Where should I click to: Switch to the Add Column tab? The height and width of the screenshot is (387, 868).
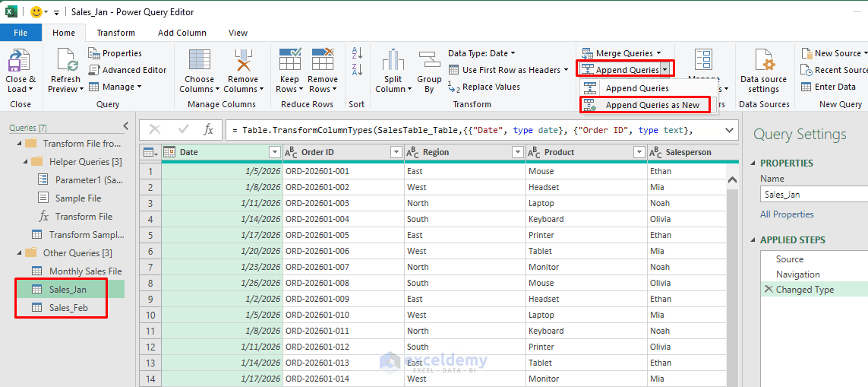(x=182, y=33)
